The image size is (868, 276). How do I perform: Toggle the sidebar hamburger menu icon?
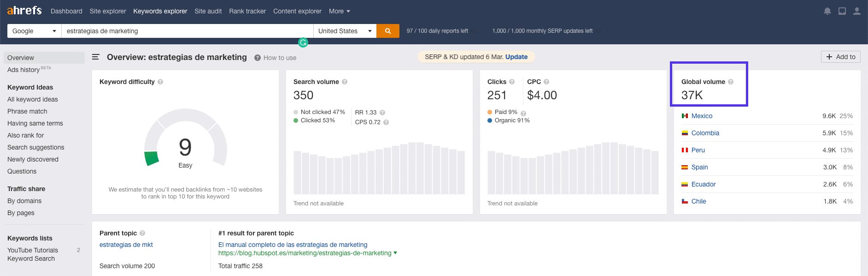click(x=96, y=57)
